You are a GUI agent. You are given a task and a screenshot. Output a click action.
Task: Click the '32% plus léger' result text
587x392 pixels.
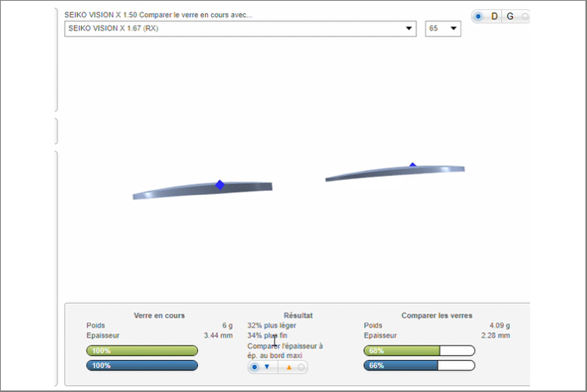[x=272, y=325]
